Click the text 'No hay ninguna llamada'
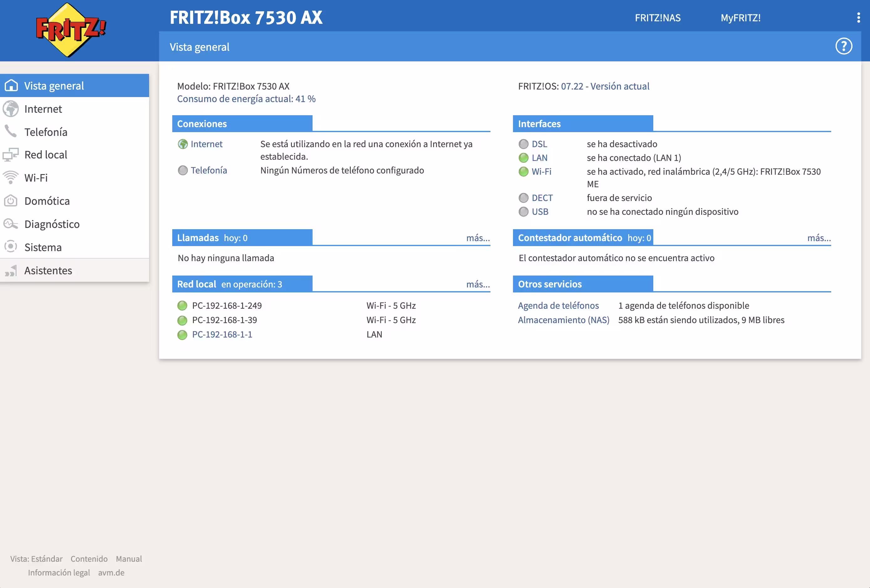The height and width of the screenshot is (588, 870). pyautogui.click(x=226, y=258)
